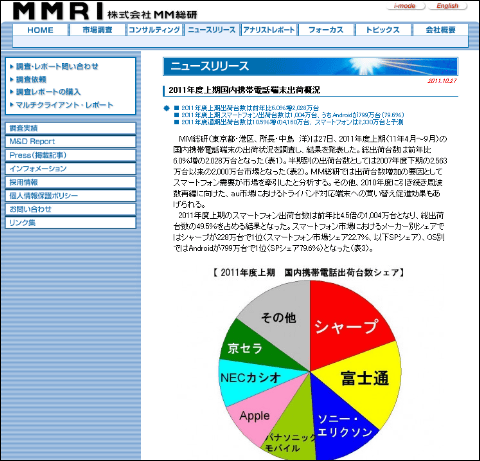Viewport: 480px width, 461px height.
Task: Open 採用情報 sidebar item
Action: tap(71, 182)
